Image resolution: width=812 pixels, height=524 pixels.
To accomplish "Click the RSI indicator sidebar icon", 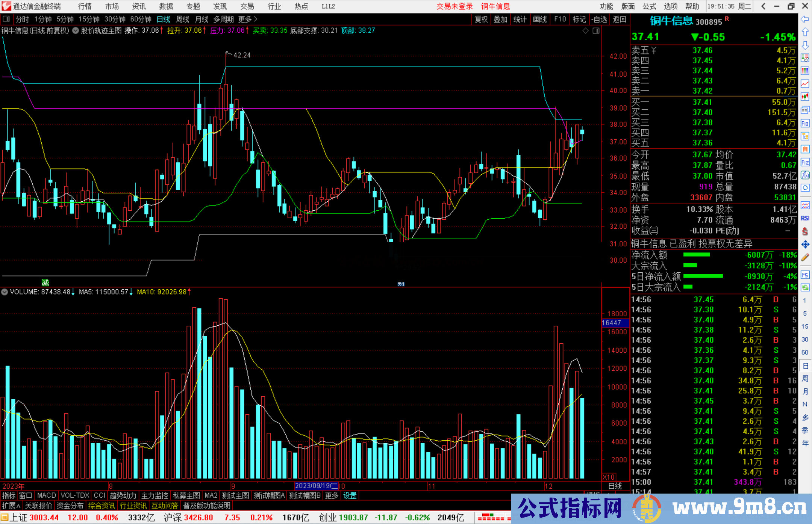I will coord(805,218).
